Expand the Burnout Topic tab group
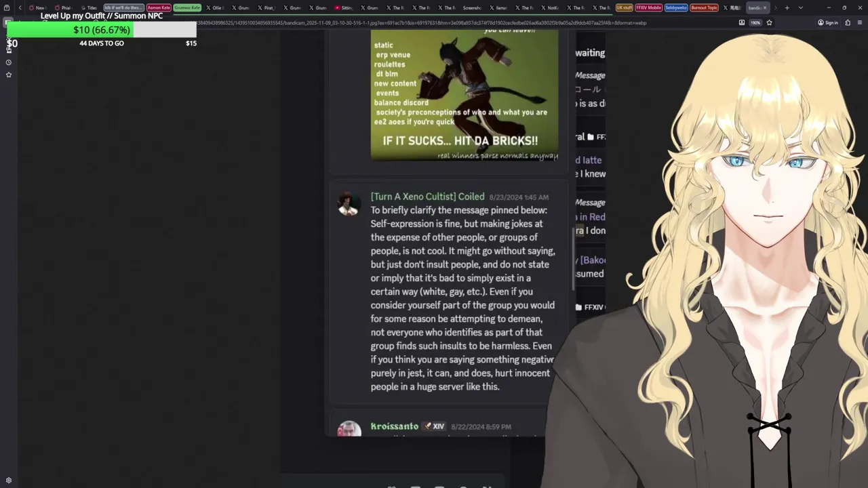868x488 pixels. pos(703,7)
